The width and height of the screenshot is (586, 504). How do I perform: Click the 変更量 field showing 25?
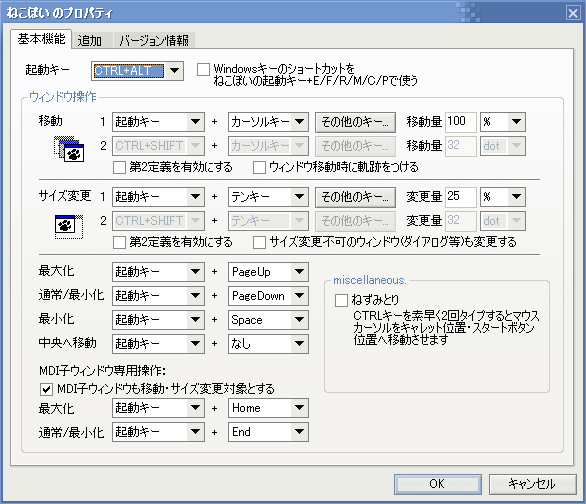coord(460,197)
